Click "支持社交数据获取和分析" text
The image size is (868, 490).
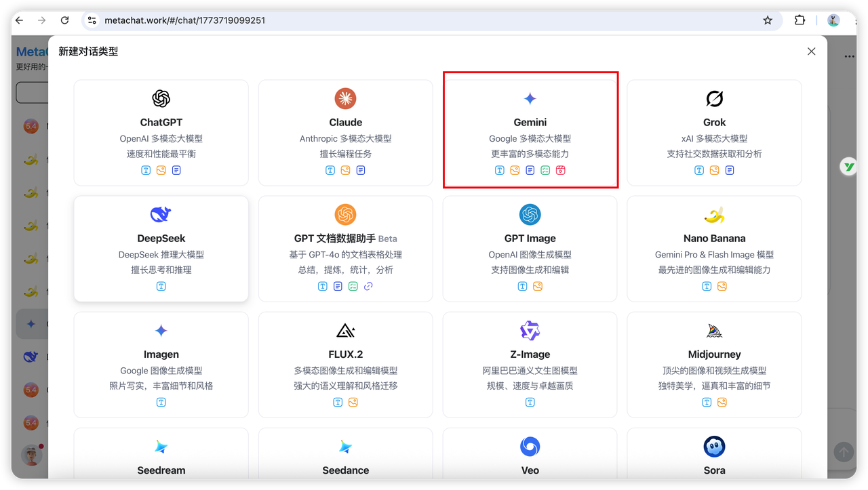coord(715,154)
